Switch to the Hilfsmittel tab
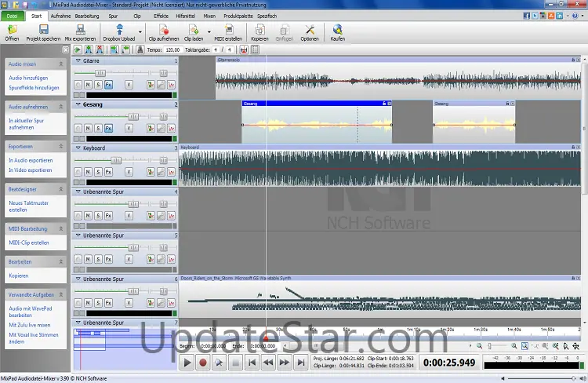 pyautogui.click(x=186, y=16)
